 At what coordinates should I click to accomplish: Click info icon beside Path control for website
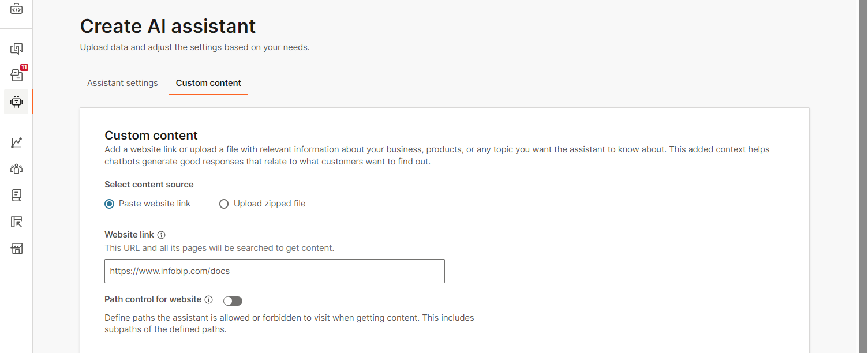[209, 300]
